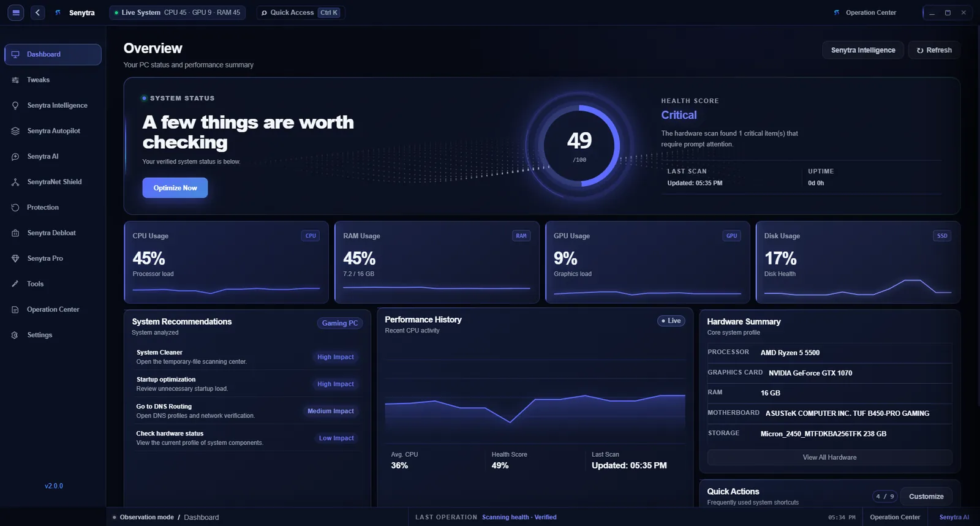Click the Tools wrench icon
Screen dimensions: 980x526
15,284
